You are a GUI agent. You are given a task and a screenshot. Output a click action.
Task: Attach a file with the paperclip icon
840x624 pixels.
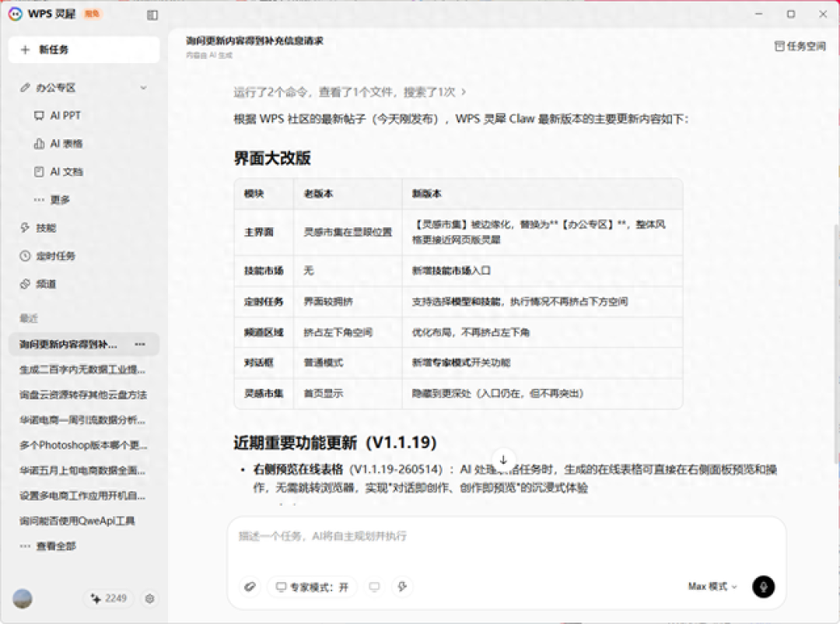(250, 587)
